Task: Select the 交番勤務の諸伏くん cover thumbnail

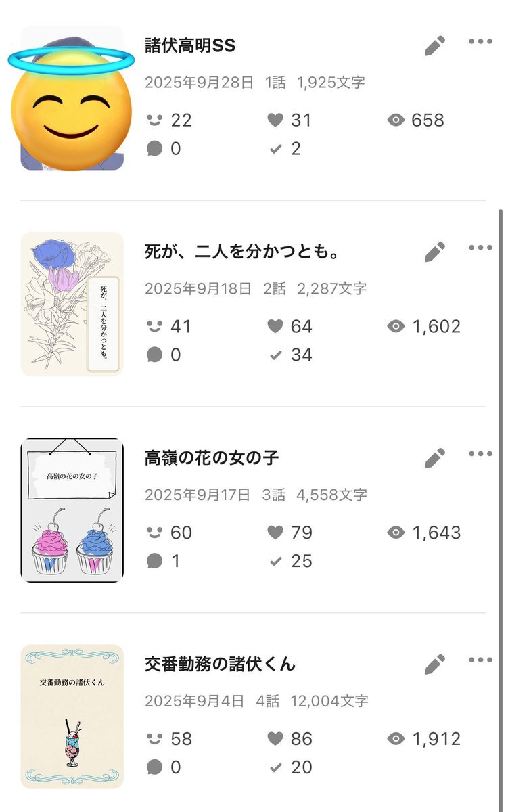Action: click(72, 717)
